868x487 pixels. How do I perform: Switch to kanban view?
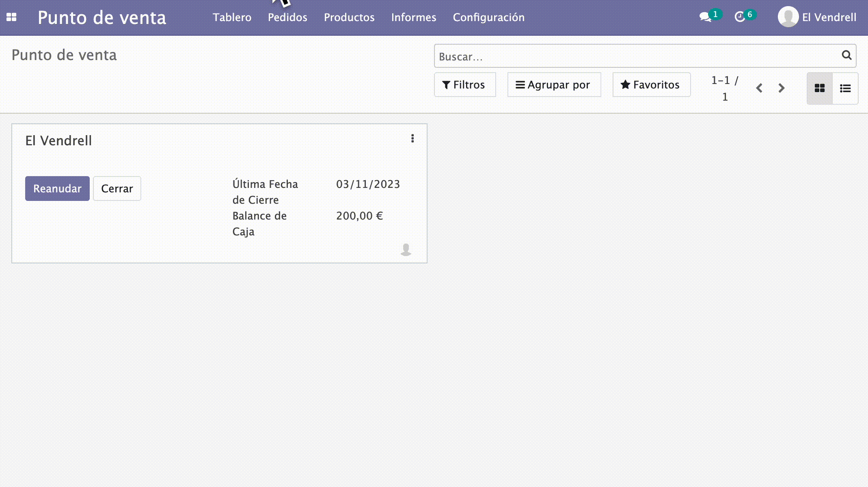pos(819,88)
